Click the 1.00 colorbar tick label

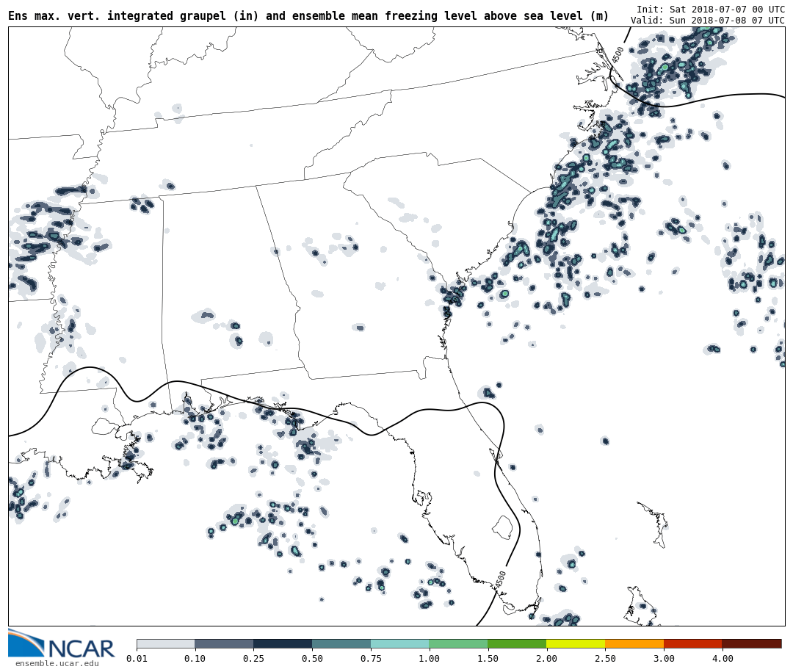pos(430,658)
